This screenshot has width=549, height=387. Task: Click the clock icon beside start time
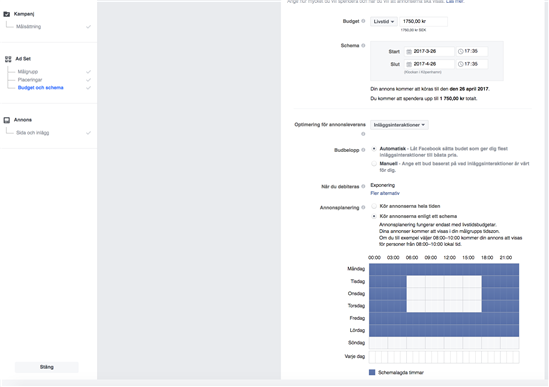460,51
